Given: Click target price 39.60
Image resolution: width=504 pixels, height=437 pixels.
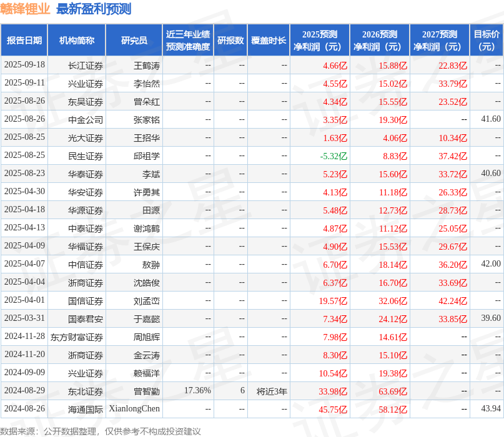Looking at the screenshot, I should pos(491,318).
